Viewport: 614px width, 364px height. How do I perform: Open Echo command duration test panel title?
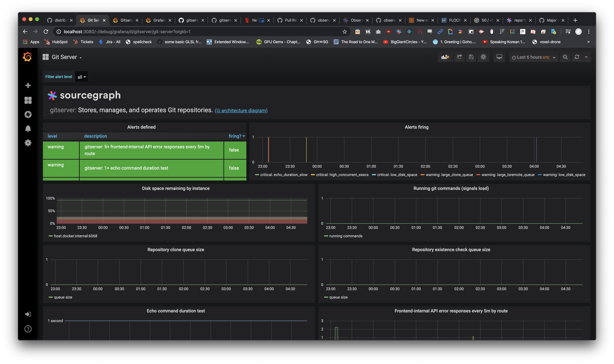176,311
